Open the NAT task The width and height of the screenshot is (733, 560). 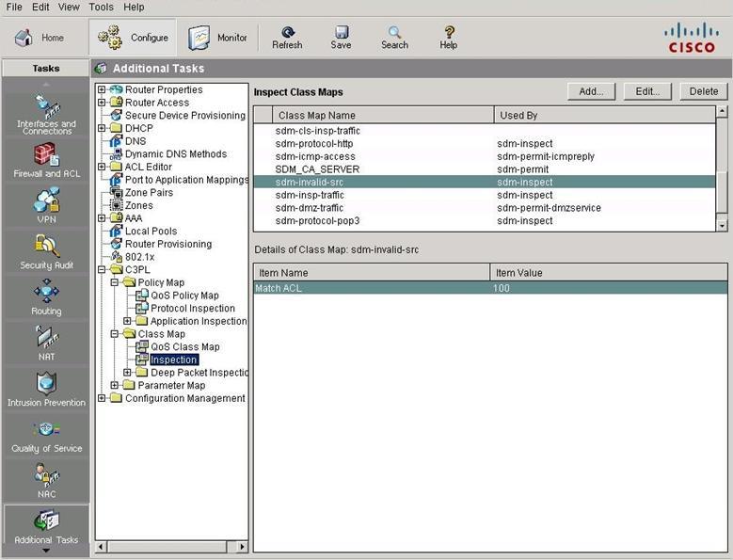46,344
